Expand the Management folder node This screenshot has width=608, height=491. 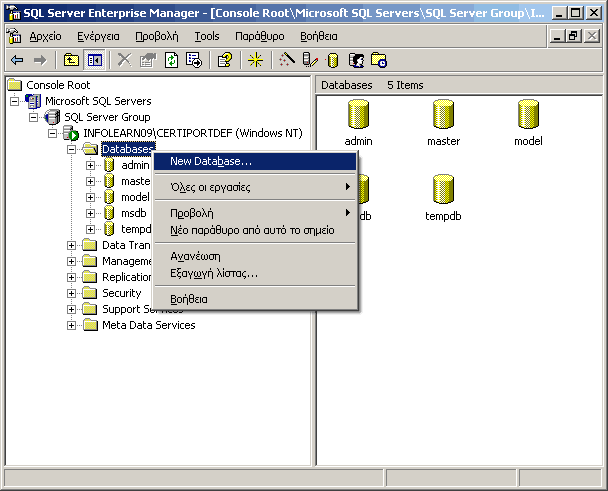coord(71,261)
